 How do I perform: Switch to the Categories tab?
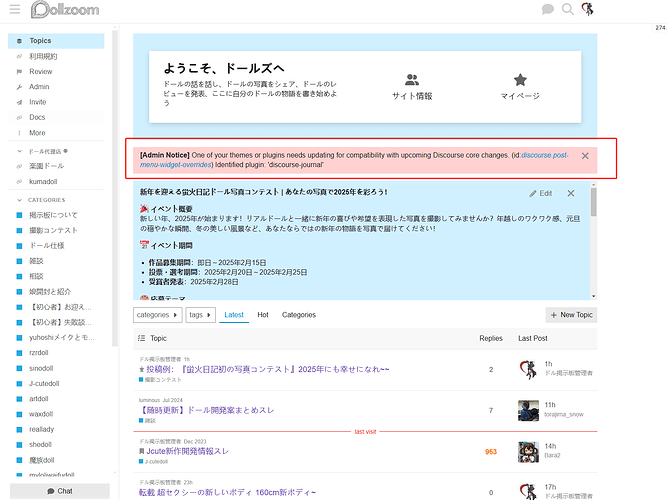pos(299,315)
